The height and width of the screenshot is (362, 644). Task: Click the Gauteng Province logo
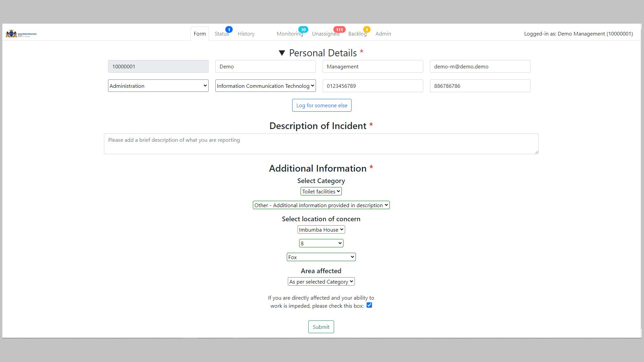click(21, 34)
